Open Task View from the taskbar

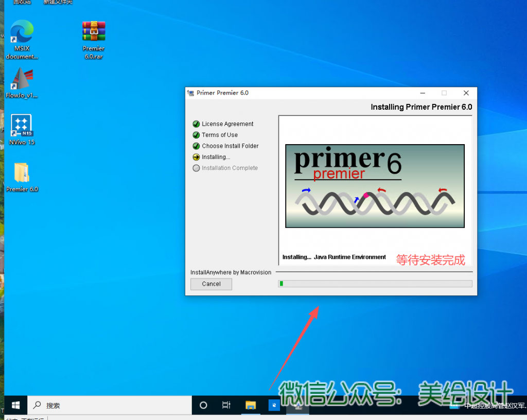pos(226,405)
